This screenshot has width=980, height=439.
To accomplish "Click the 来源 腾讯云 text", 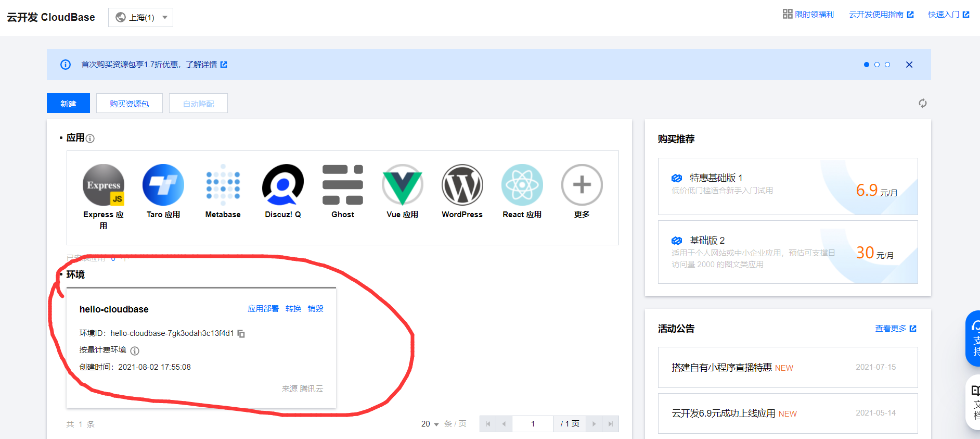I will tap(303, 389).
